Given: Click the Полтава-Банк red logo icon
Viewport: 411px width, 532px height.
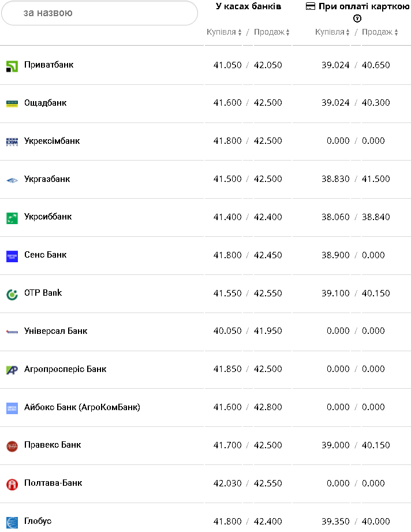Looking at the screenshot, I should point(12,484).
